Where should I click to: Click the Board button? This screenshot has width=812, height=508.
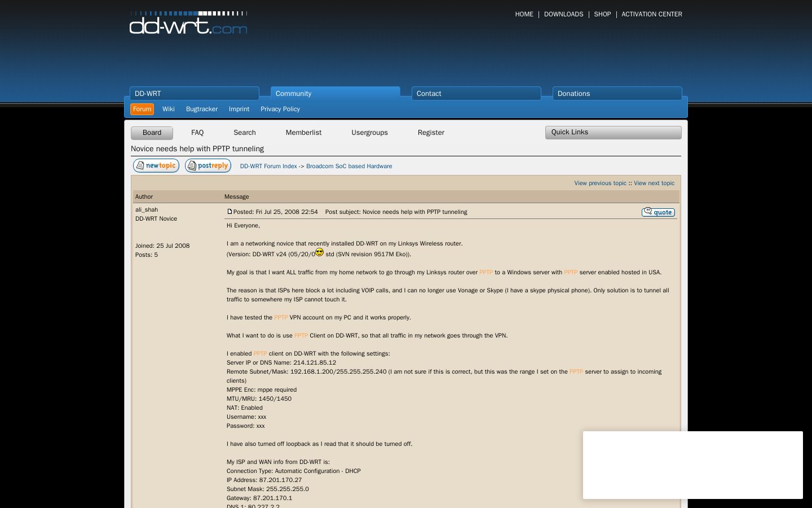tap(152, 133)
